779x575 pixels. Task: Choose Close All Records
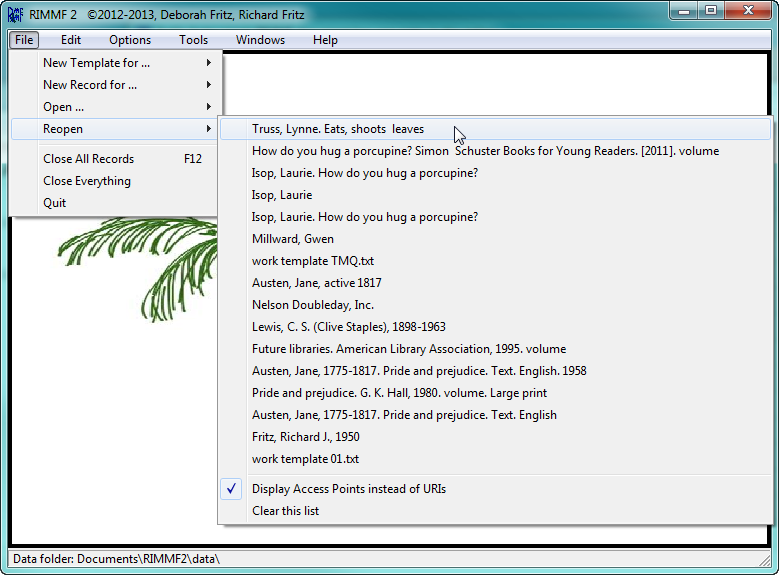[x=115, y=159]
